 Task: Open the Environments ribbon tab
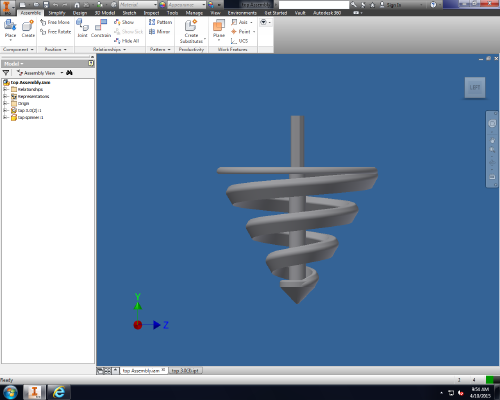coord(242,13)
